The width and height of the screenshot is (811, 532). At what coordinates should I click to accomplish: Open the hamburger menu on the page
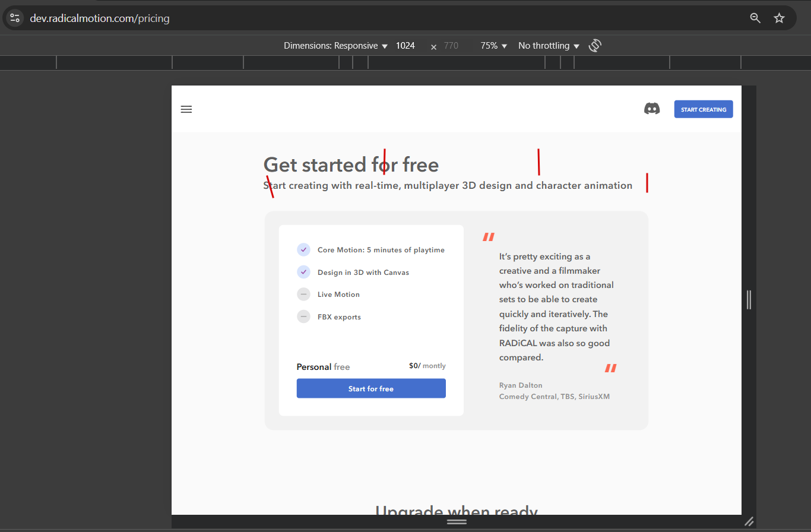coord(186,109)
